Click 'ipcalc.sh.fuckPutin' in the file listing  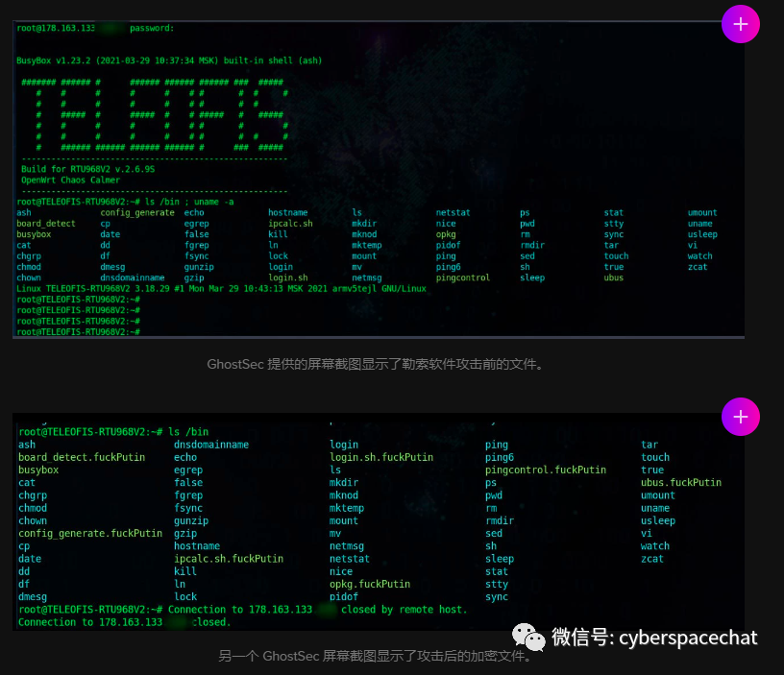(229, 559)
